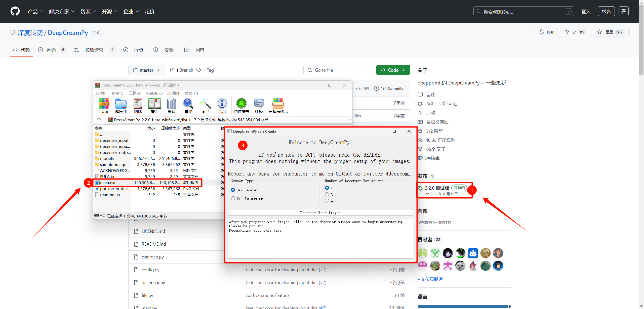Select 4 decensor variations radio

click(x=327, y=201)
